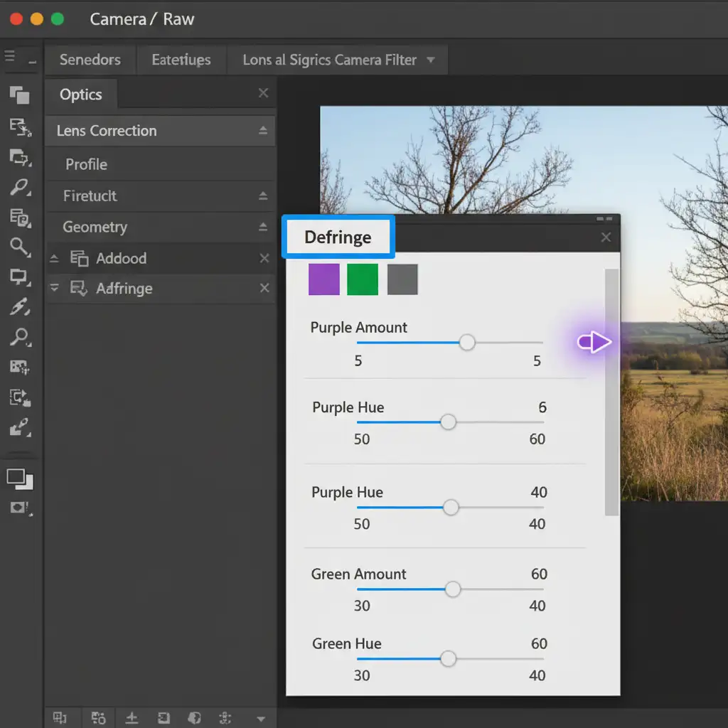Pick the green color swatch in Defringe
Screen dimensions: 728x728
click(x=363, y=279)
